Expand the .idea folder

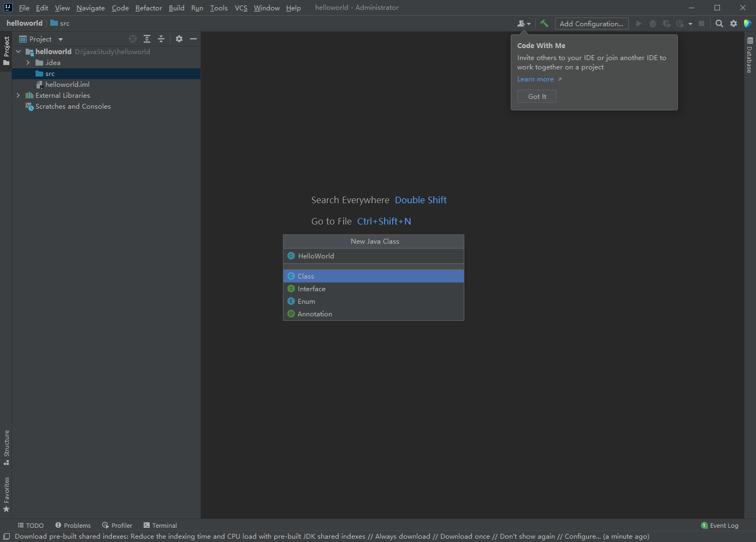pyautogui.click(x=28, y=63)
